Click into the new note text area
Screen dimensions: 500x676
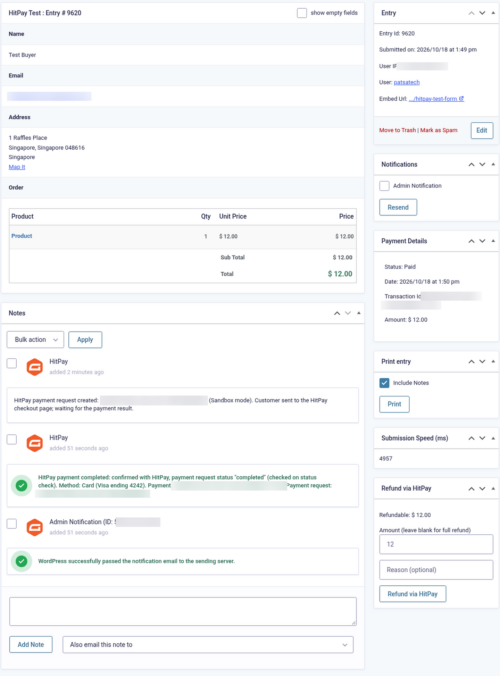click(x=183, y=611)
